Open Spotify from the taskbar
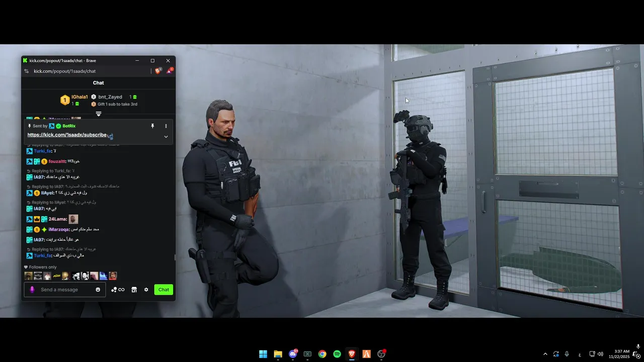 point(337,354)
